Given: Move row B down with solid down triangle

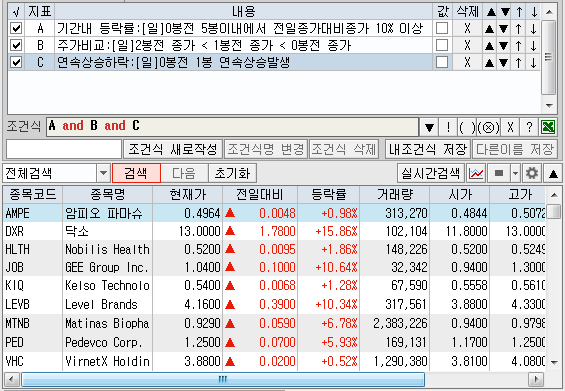Looking at the screenshot, I should [x=504, y=46].
